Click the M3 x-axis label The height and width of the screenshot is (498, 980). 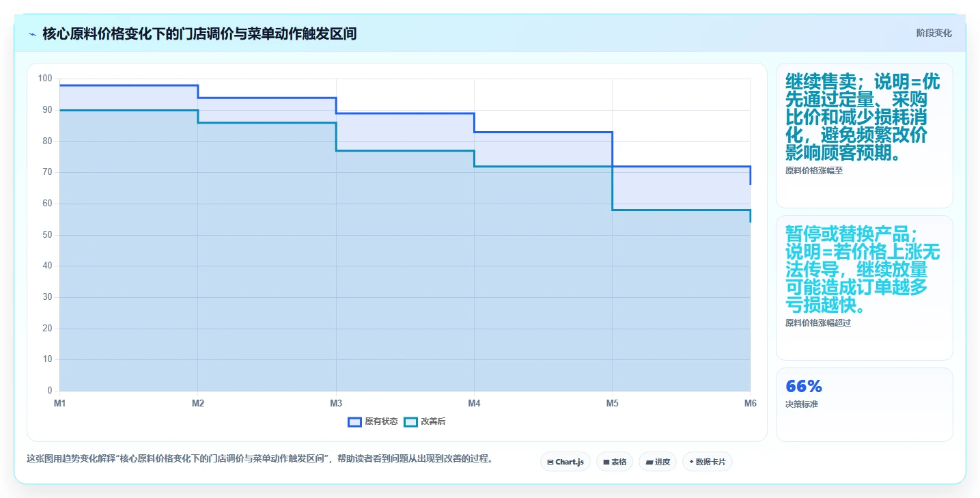coord(336,404)
